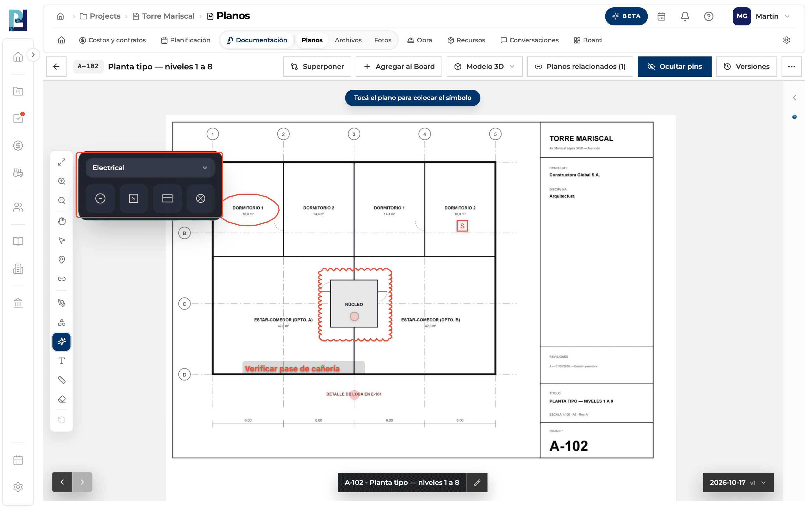Expand the collapsed right side panel
The height and width of the screenshot is (508, 812).
(794, 98)
